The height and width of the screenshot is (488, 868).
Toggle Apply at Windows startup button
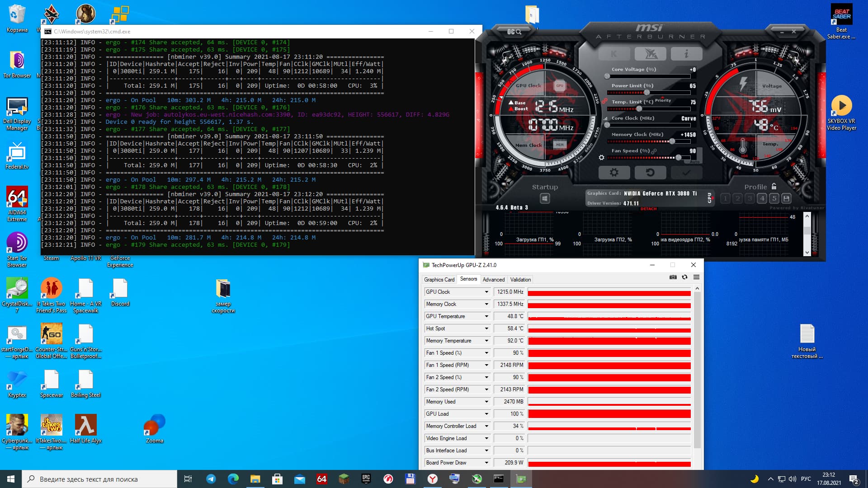[x=545, y=198]
